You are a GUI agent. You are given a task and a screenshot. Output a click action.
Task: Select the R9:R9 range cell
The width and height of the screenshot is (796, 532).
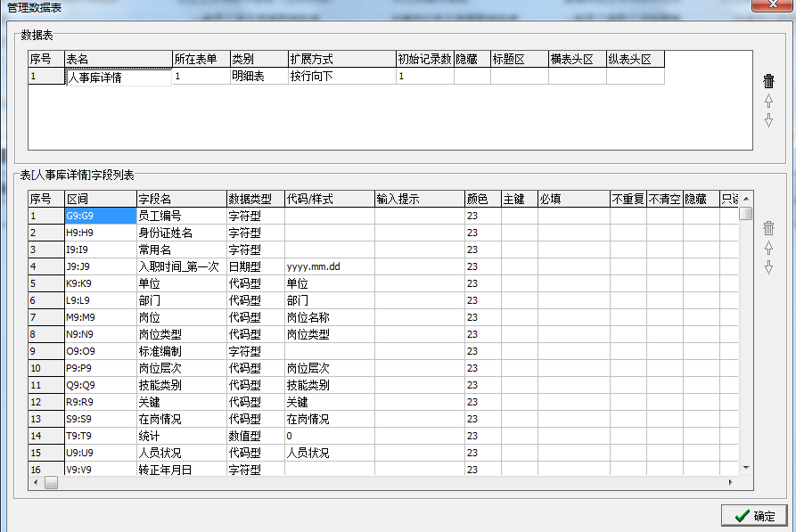101,402
